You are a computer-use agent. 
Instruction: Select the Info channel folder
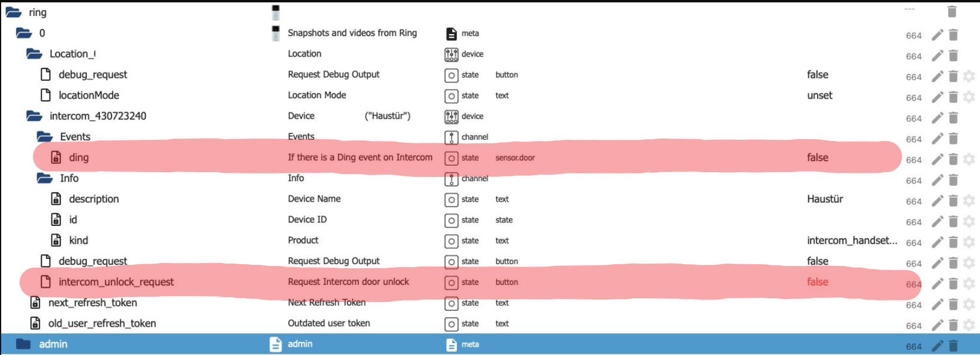tap(68, 178)
